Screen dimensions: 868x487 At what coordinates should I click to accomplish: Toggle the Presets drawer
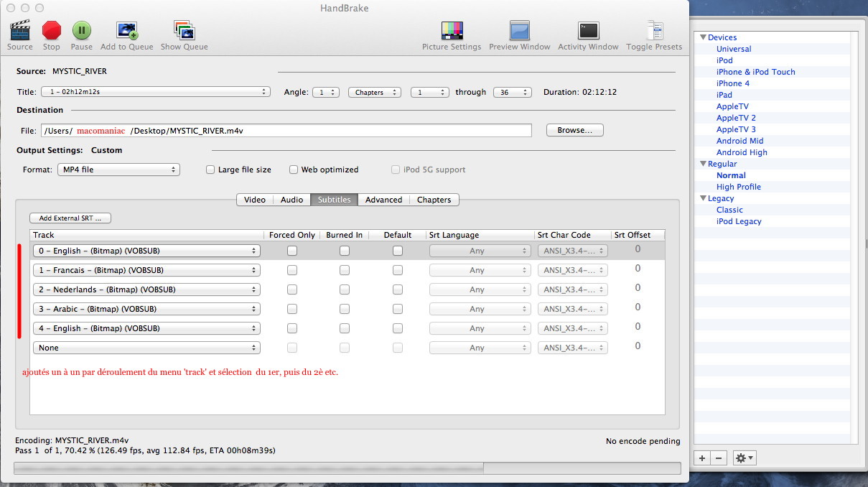654,35
